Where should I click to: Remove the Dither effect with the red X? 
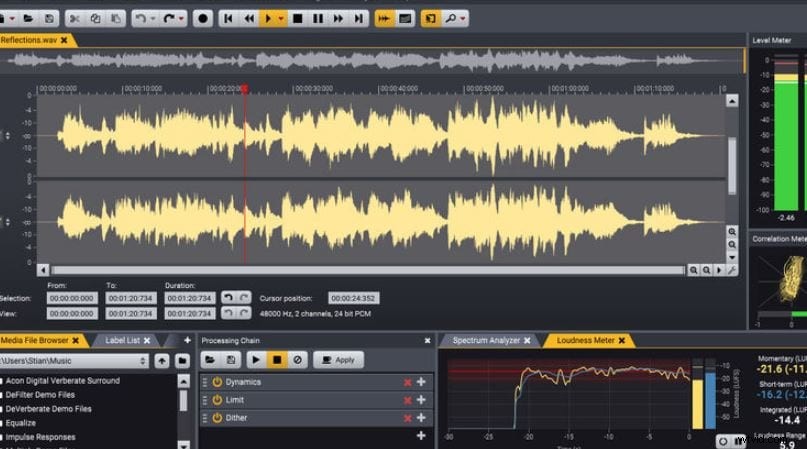click(x=408, y=418)
